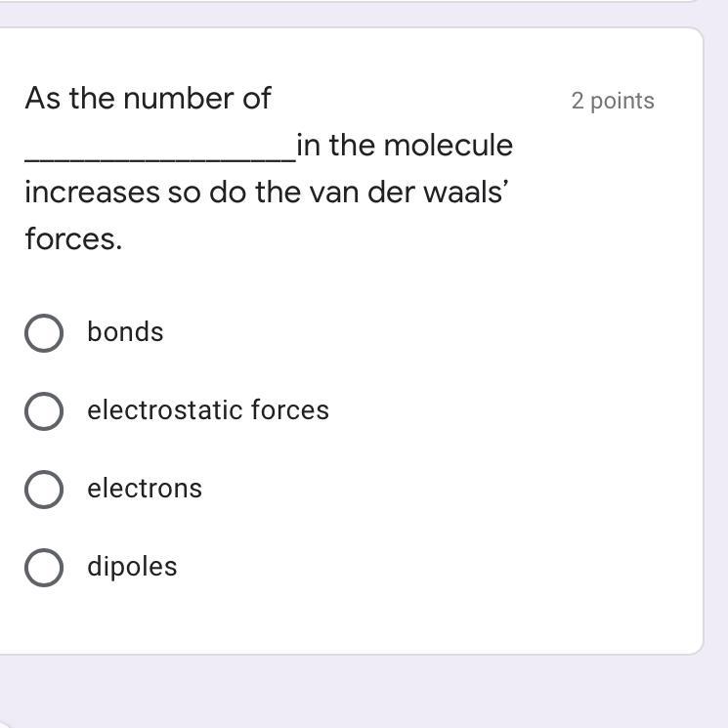Click the 'electrostatic forces' label text
Screen dimensions: 728x728
pyautogui.click(x=208, y=410)
